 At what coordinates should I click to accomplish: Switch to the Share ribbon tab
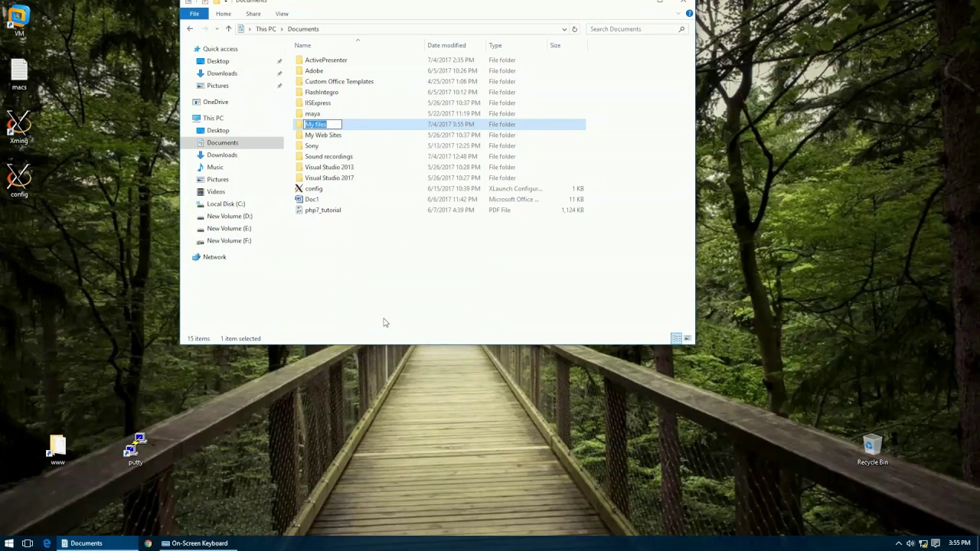coord(253,14)
